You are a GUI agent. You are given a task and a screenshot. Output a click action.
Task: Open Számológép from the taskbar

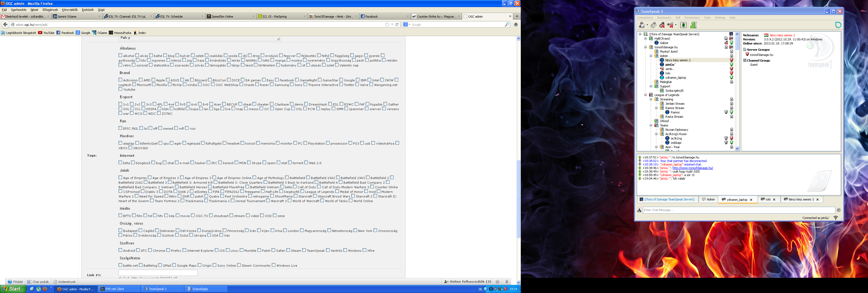206,289
